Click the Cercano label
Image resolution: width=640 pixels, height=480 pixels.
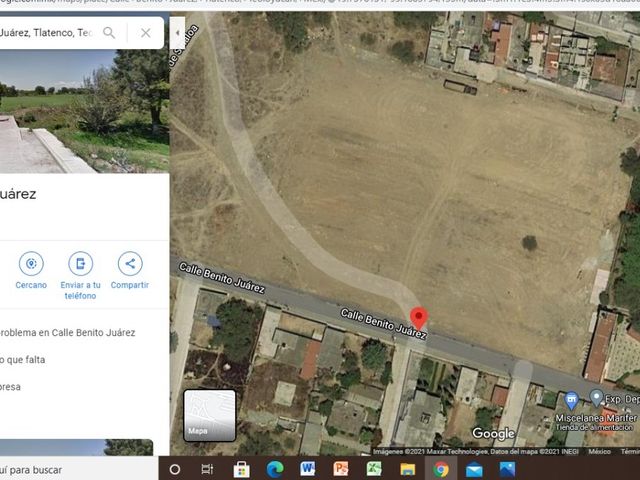click(x=31, y=285)
